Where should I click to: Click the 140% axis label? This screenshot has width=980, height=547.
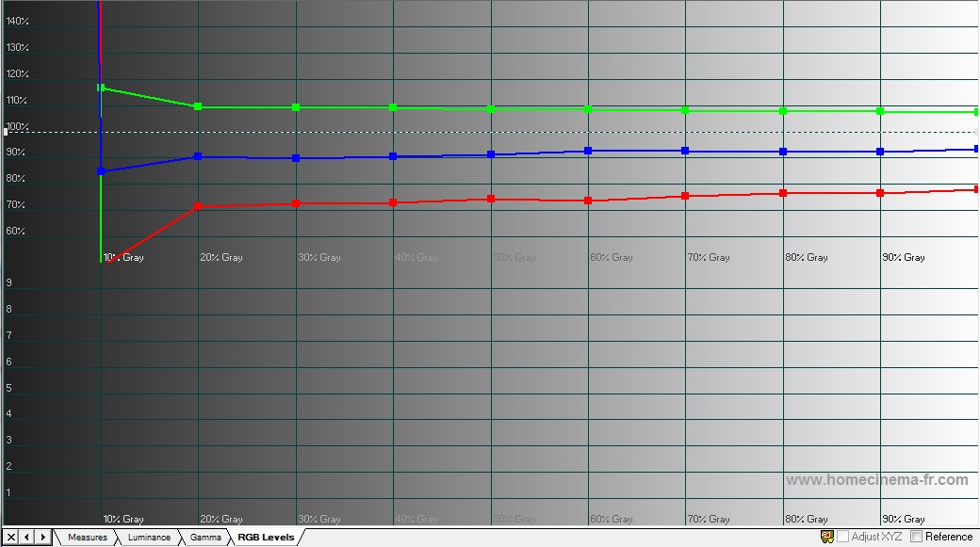tap(18, 22)
